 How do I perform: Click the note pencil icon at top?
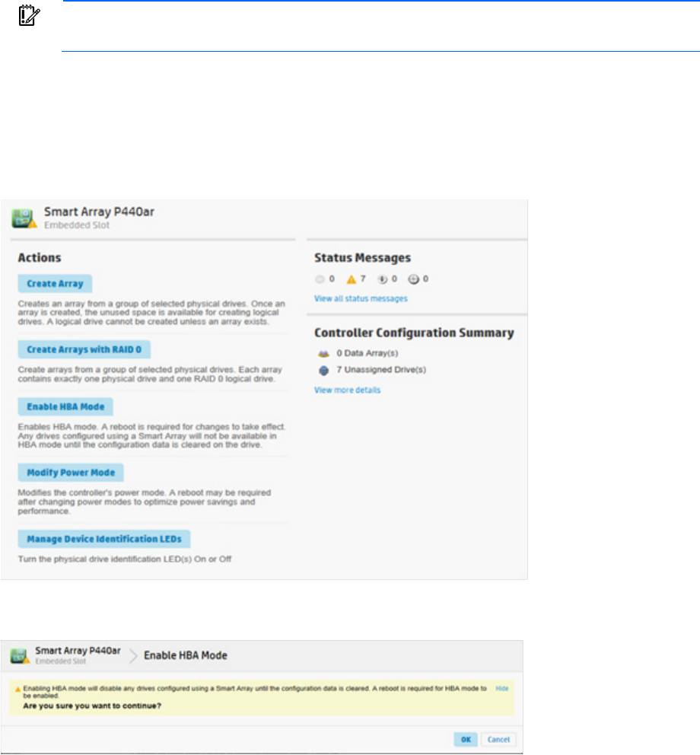pyautogui.click(x=29, y=15)
